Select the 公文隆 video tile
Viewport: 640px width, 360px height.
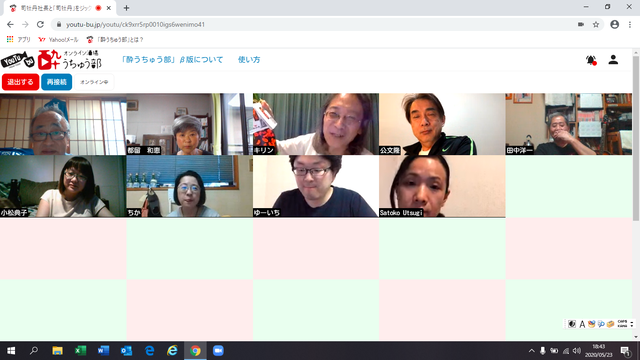pyautogui.click(x=442, y=124)
